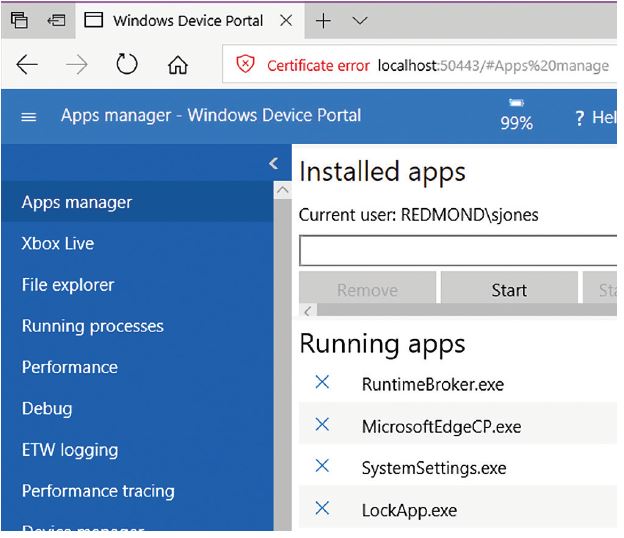The width and height of the screenshot is (624, 538).
Task: Navigate to Running processes page
Action: coord(92,326)
